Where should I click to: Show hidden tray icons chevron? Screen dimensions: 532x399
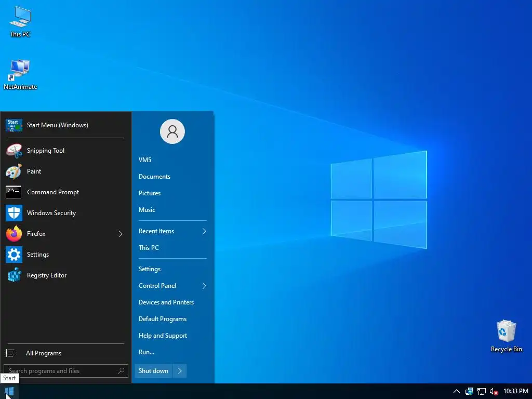pos(457,392)
